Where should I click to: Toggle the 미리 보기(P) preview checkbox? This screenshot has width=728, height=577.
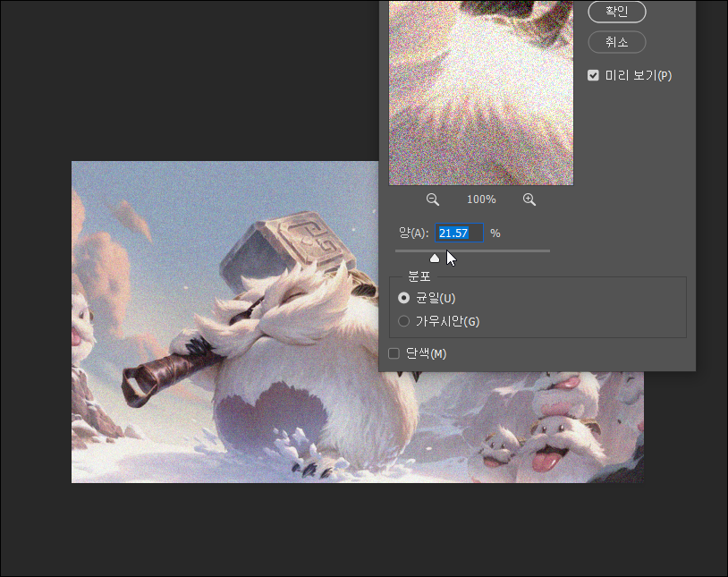(x=593, y=75)
